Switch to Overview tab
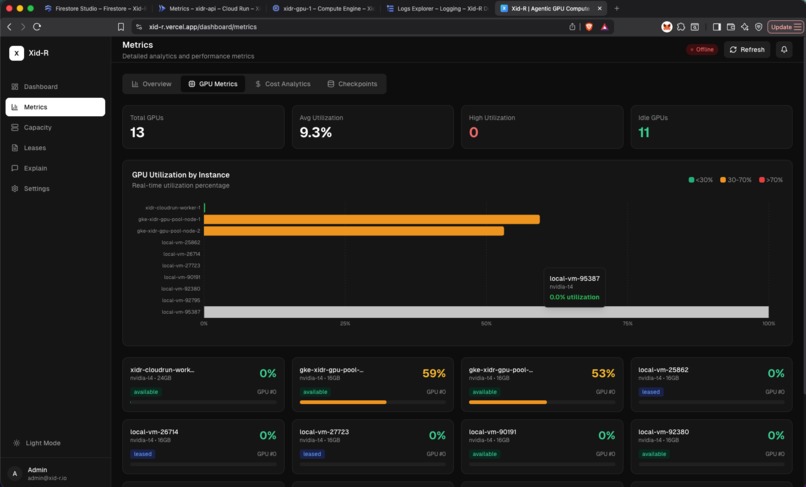This screenshot has width=806, height=487. pyautogui.click(x=152, y=84)
